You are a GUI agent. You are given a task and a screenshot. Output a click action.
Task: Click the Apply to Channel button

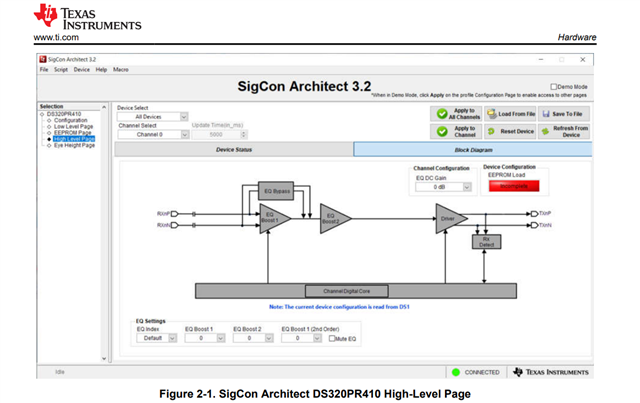point(456,131)
